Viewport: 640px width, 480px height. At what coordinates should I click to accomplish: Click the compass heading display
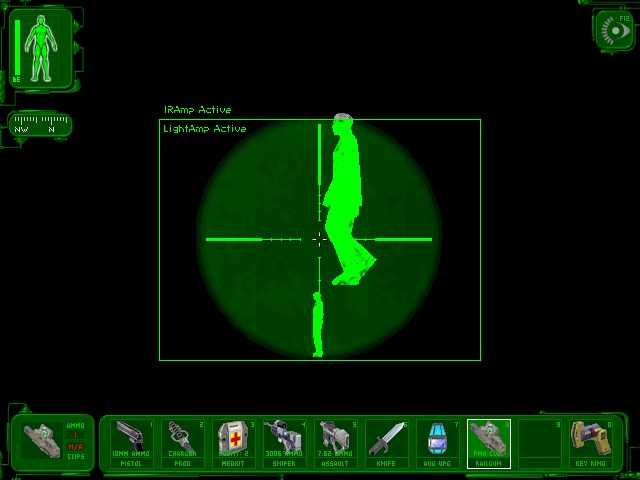click(40, 125)
